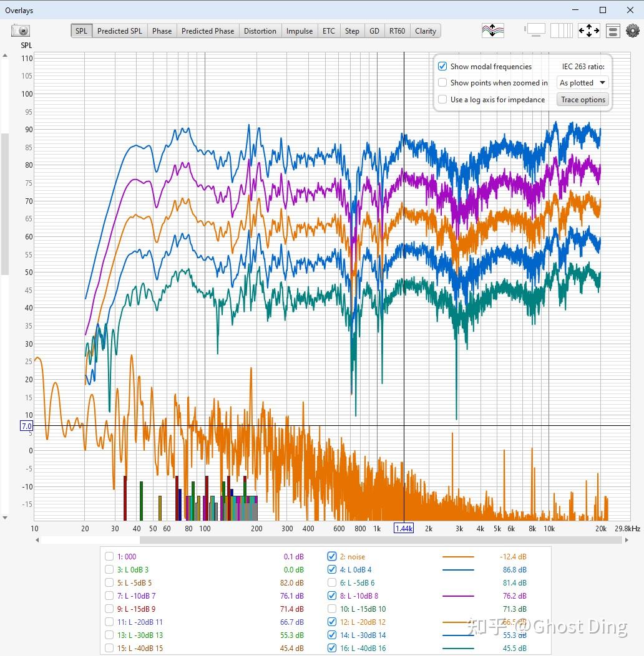Open the graph layout panel icon
This screenshot has width=644, height=656.
click(x=612, y=30)
